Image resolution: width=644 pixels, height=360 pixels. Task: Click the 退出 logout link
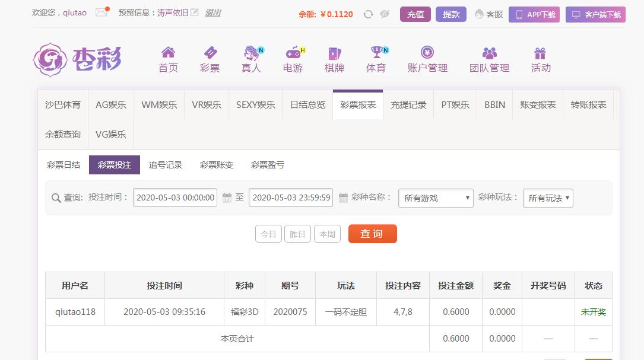click(x=212, y=12)
